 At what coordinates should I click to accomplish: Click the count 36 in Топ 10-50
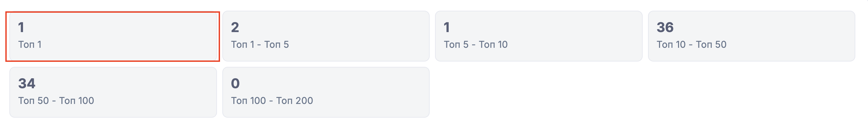coord(665,27)
